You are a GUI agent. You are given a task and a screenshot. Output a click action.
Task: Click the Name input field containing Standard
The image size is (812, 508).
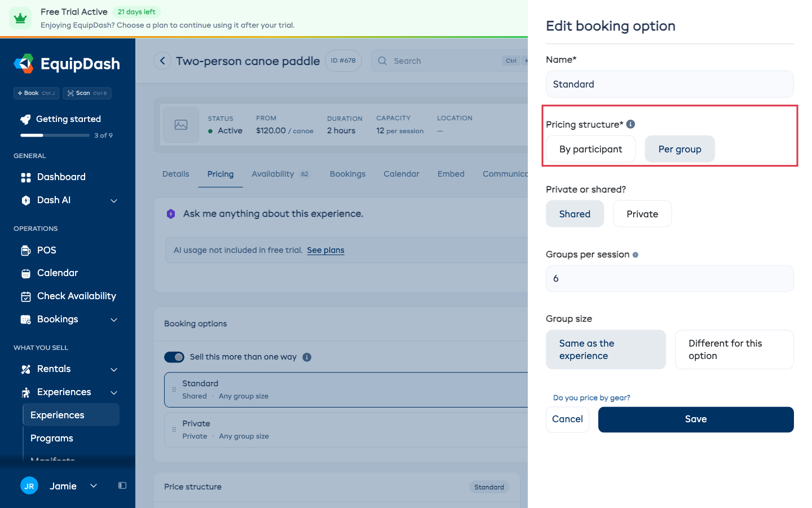pos(670,84)
